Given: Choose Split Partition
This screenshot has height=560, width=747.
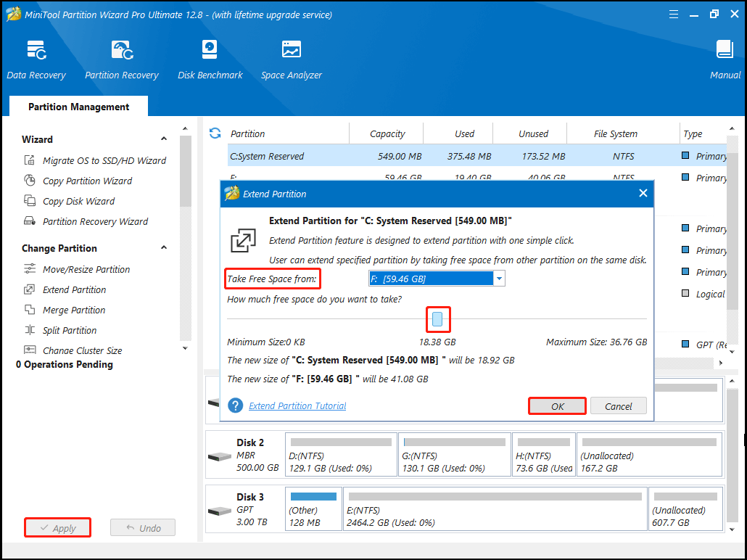Looking at the screenshot, I should (x=60, y=330).
